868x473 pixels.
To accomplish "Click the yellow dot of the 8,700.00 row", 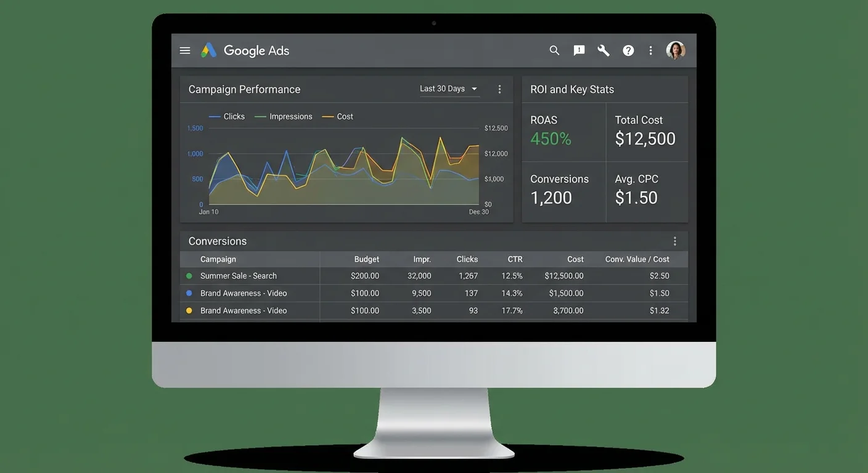I will click(189, 310).
